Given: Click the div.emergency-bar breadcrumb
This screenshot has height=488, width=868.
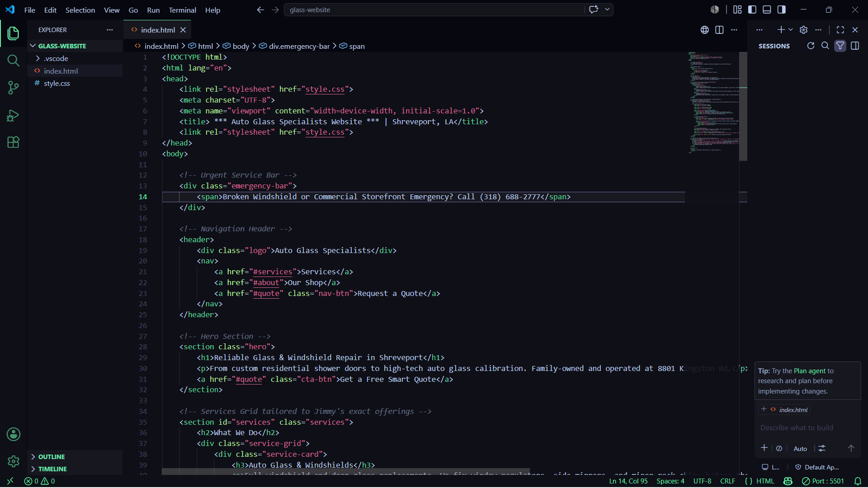Looking at the screenshot, I should (294, 46).
